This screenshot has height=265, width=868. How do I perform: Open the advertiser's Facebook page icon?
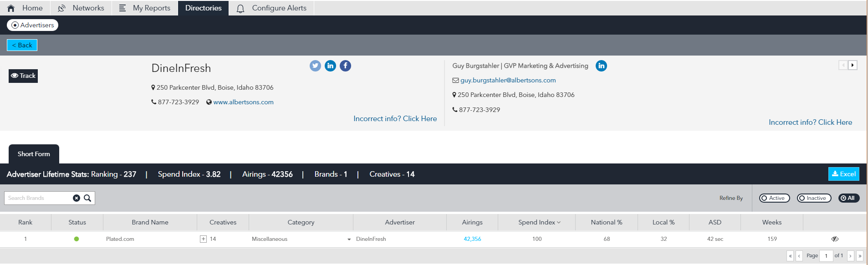coord(345,66)
